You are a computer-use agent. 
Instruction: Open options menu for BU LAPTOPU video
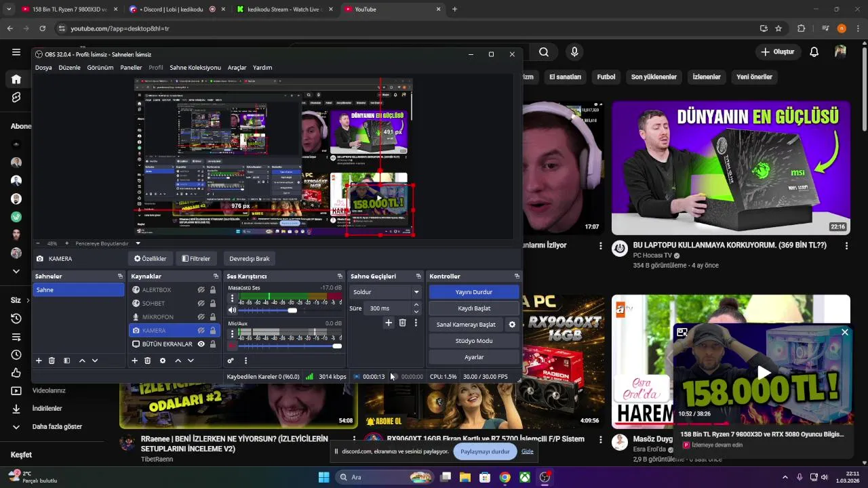[x=846, y=246]
